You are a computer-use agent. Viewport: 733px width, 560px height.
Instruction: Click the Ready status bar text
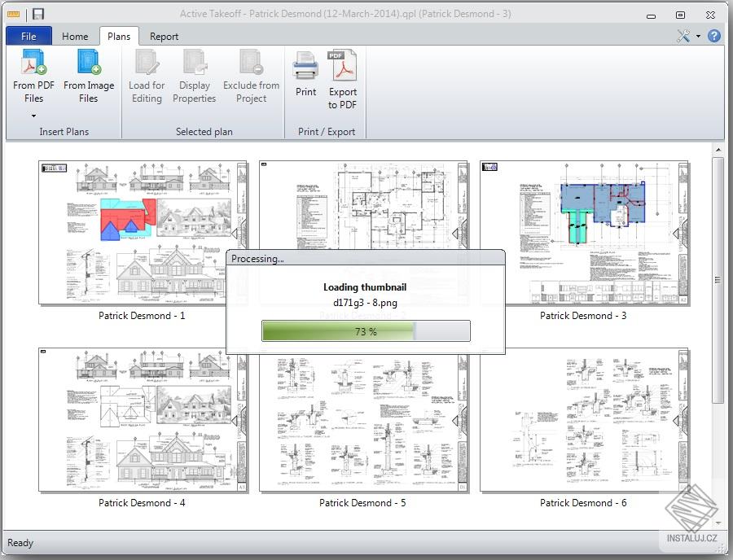pos(20,543)
